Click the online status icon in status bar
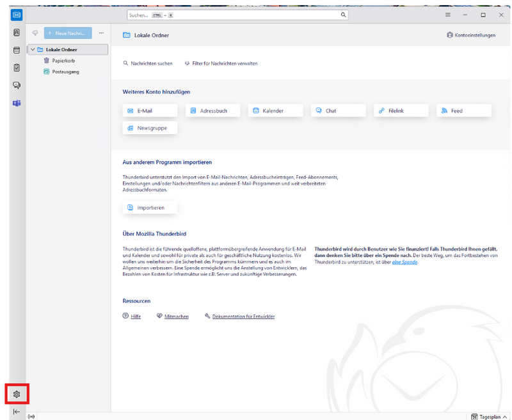The width and height of the screenshot is (512, 420). [x=31, y=416]
